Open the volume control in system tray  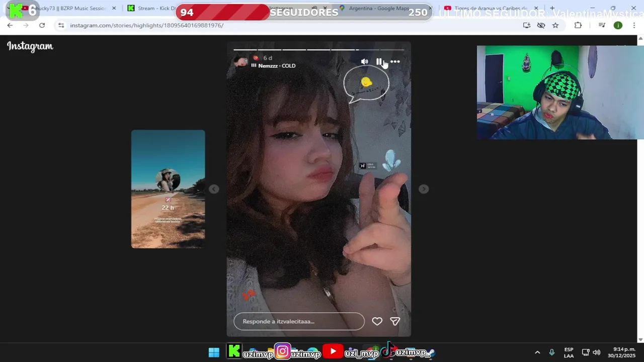coord(597,352)
